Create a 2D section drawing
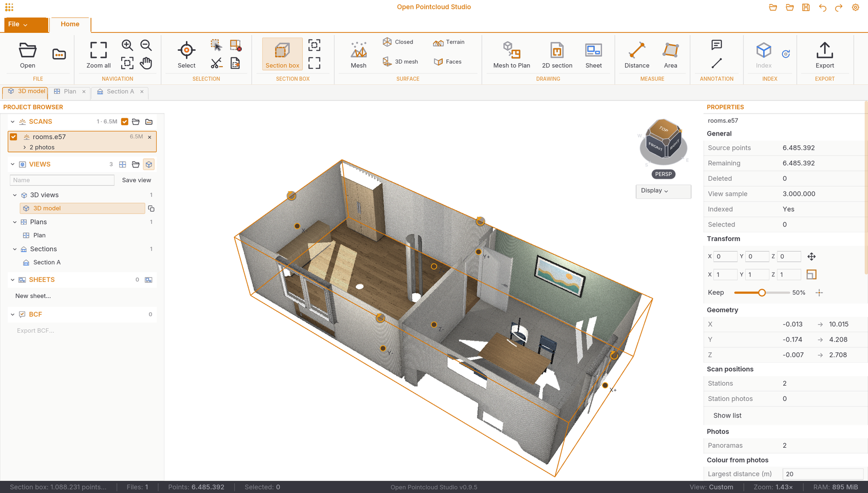The height and width of the screenshot is (493, 868). coord(557,54)
